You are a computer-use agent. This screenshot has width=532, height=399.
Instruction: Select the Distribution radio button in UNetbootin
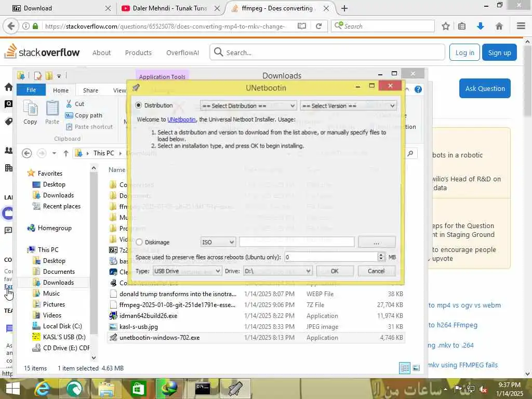point(138,105)
